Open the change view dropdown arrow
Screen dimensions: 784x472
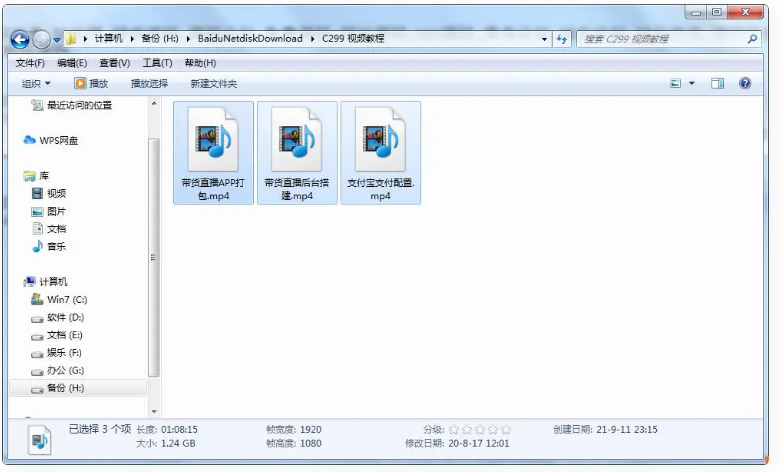[692, 83]
